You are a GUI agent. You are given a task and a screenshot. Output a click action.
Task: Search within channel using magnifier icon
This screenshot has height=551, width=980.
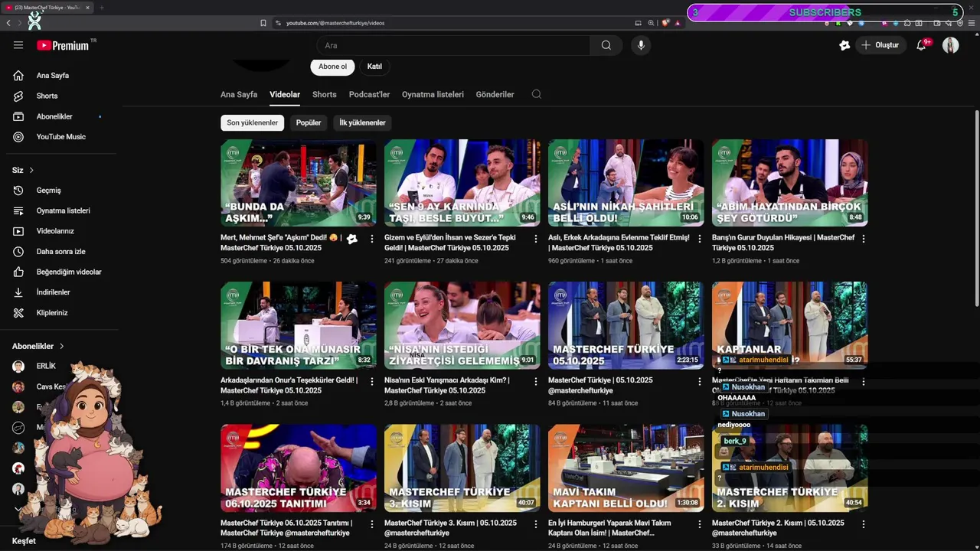(537, 94)
